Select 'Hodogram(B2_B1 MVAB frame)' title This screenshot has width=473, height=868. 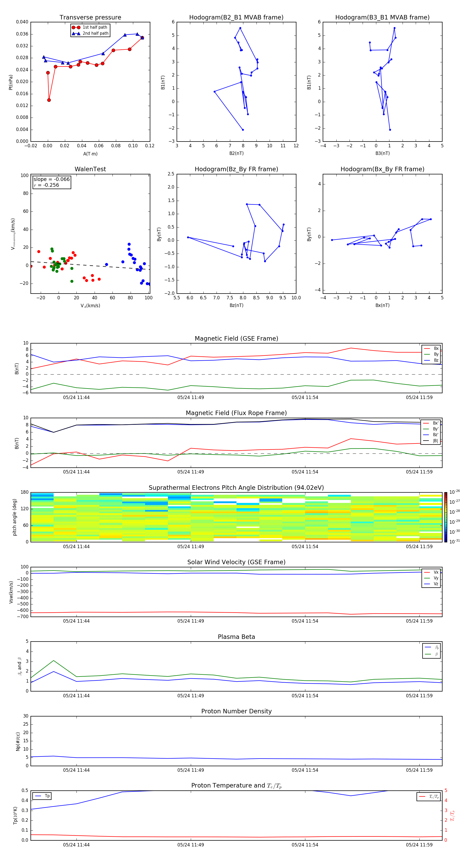pyautogui.click(x=236, y=18)
